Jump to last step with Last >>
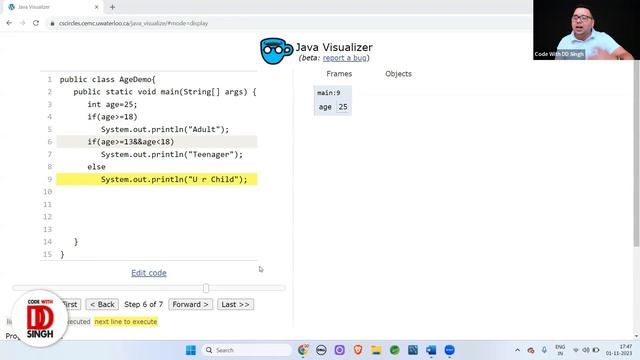Image resolution: width=640 pixels, height=360 pixels. point(236,304)
